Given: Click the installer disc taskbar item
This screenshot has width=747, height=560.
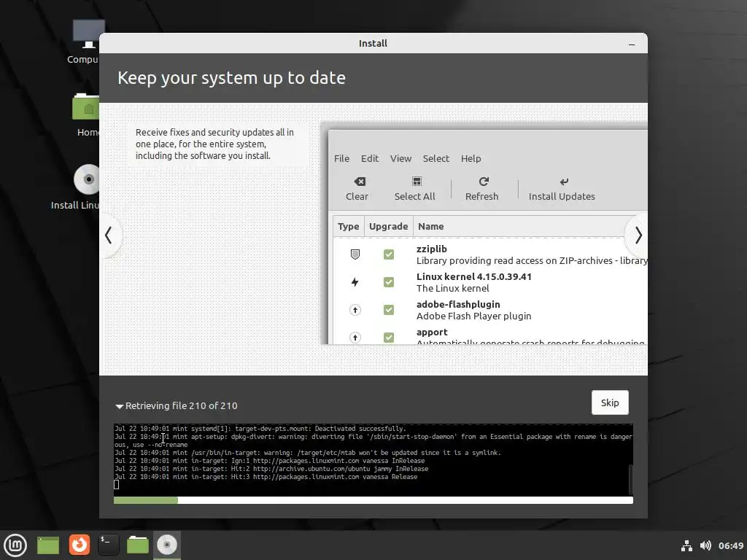Looking at the screenshot, I should tap(167, 545).
